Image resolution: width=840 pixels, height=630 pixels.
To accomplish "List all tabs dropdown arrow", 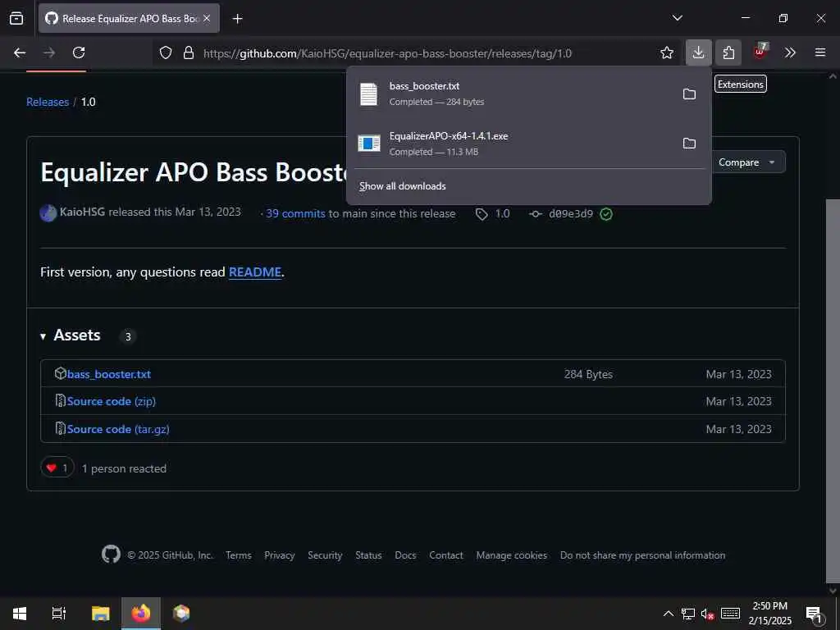I will (x=677, y=18).
